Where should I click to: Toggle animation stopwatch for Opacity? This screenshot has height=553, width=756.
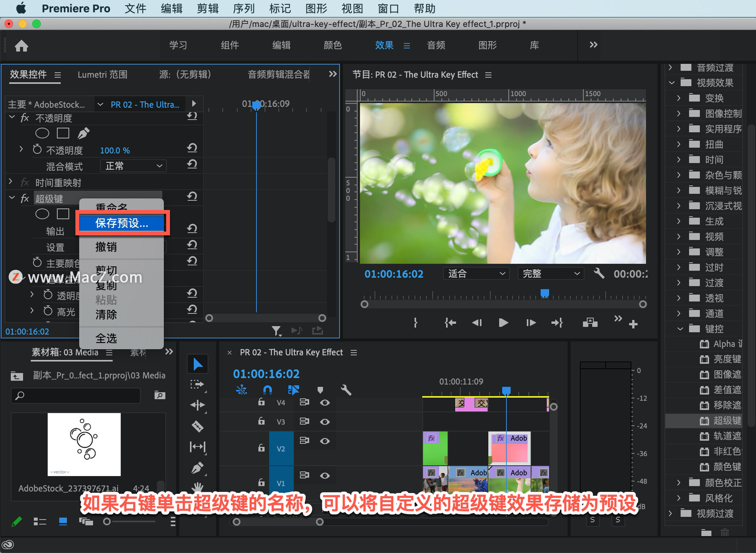click(x=37, y=150)
